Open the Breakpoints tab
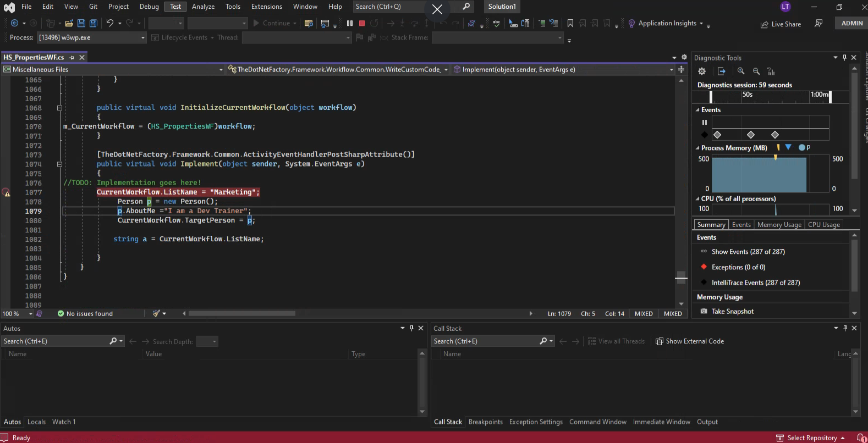This screenshot has width=868, height=443. coord(486,422)
